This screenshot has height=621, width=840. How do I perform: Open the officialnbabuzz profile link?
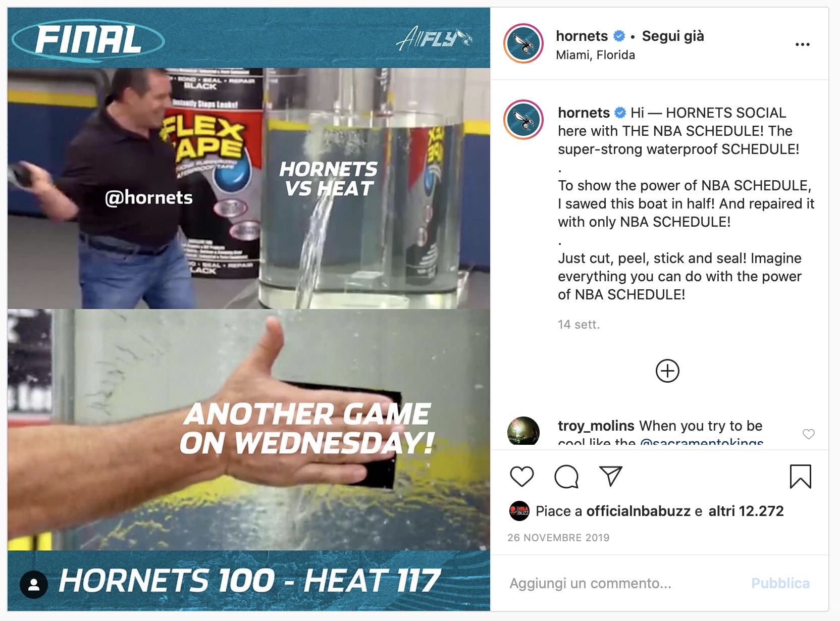[x=638, y=511]
